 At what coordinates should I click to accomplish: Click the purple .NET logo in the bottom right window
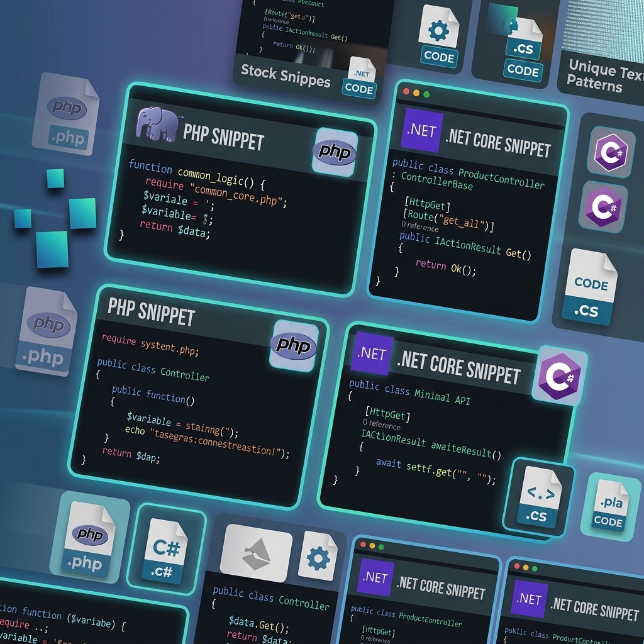pos(530,599)
